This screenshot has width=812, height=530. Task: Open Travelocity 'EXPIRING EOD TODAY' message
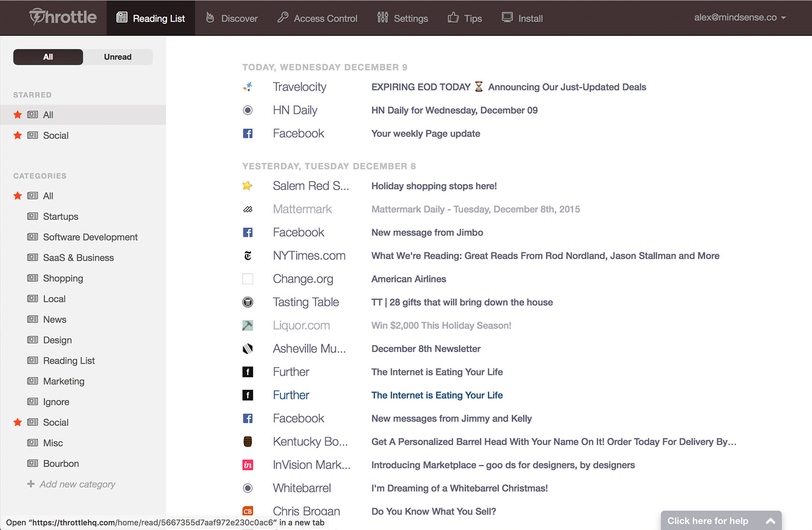[509, 87]
